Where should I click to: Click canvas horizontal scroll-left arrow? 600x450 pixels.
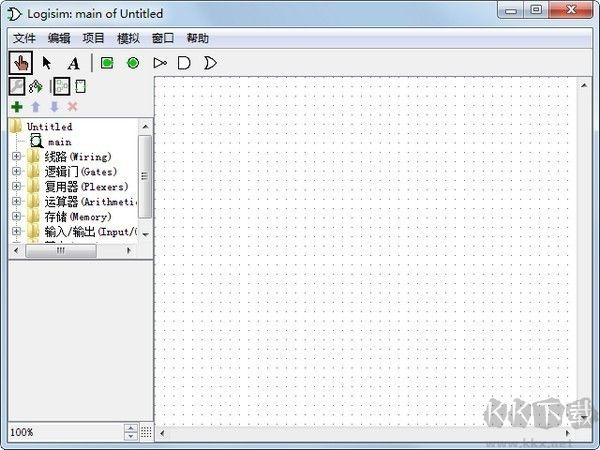[162, 433]
